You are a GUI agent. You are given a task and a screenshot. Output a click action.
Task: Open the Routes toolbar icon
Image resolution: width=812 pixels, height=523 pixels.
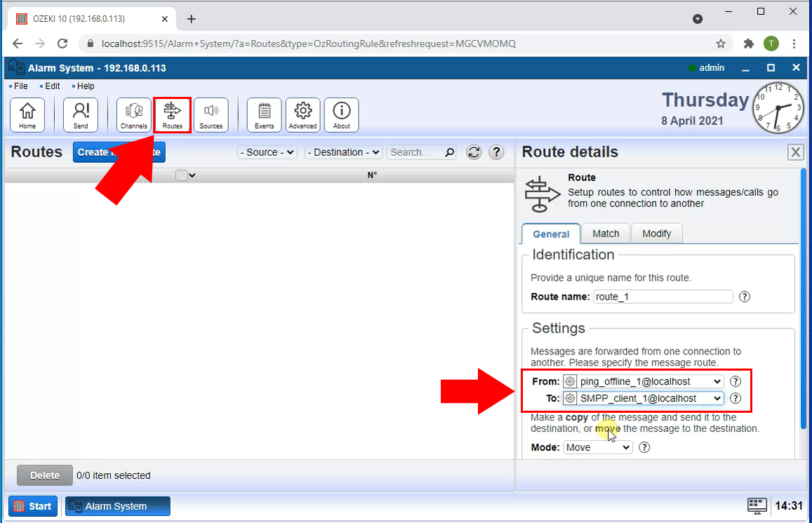click(173, 115)
